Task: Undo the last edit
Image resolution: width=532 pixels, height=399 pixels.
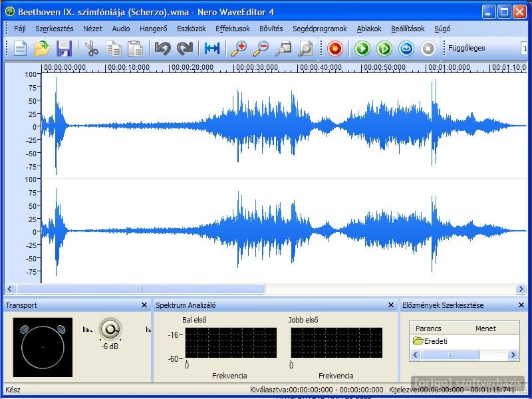Action: click(x=162, y=49)
